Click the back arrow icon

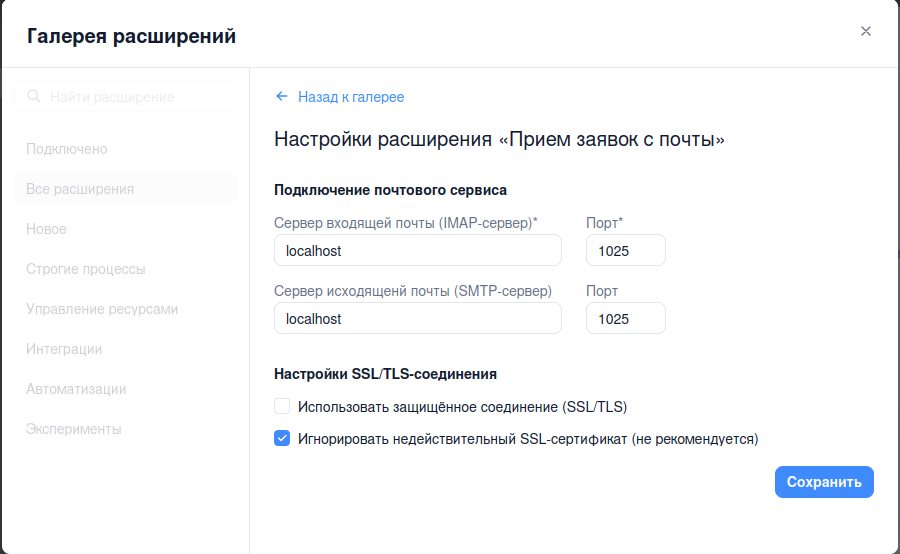click(282, 97)
